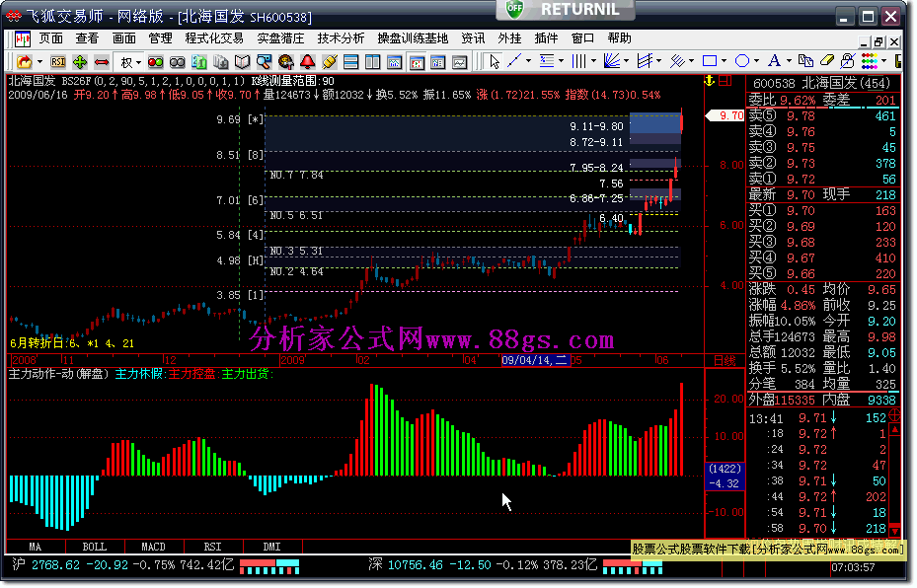Image resolution: width=917 pixels, height=588 pixels.
Task: Switch to the BOLL indicator tab
Action: (x=94, y=547)
